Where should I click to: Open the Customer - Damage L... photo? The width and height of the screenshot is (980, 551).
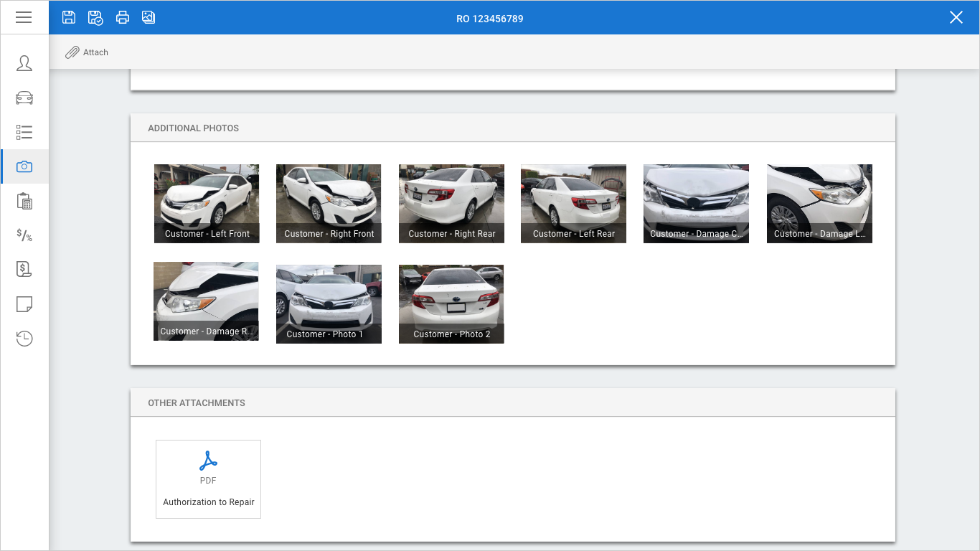click(819, 204)
